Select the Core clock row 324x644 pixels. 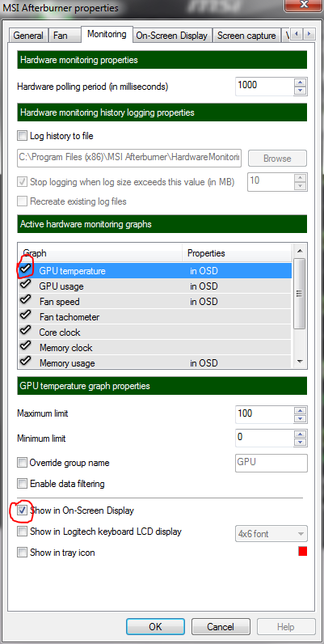coord(155,332)
